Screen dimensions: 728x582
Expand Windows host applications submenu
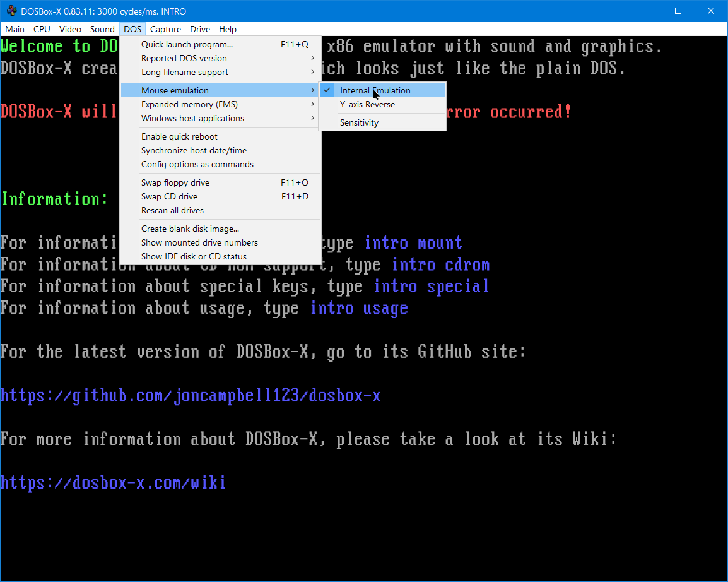pyautogui.click(x=221, y=119)
